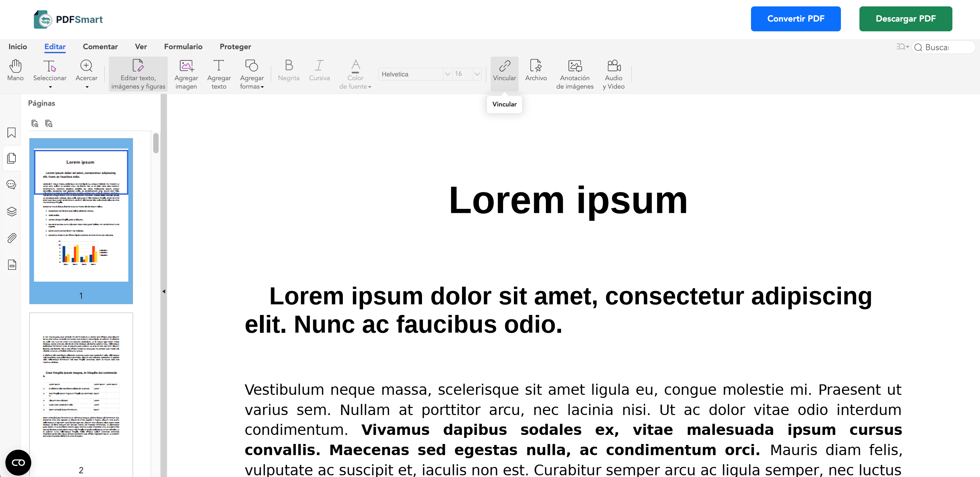
Task: Select the Archivo attachment tool
Action: [x=536, y=70]
